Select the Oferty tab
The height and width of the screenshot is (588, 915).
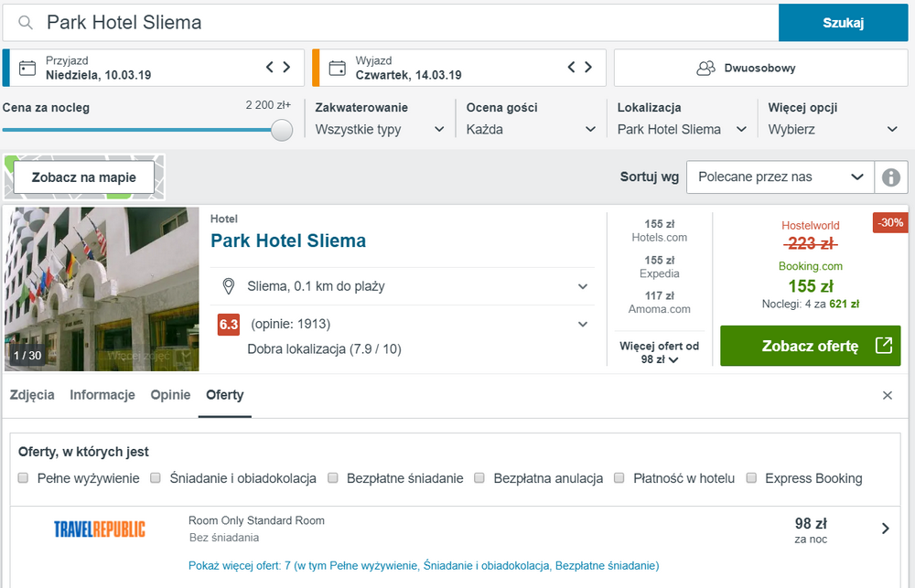(x=225, y=395)
